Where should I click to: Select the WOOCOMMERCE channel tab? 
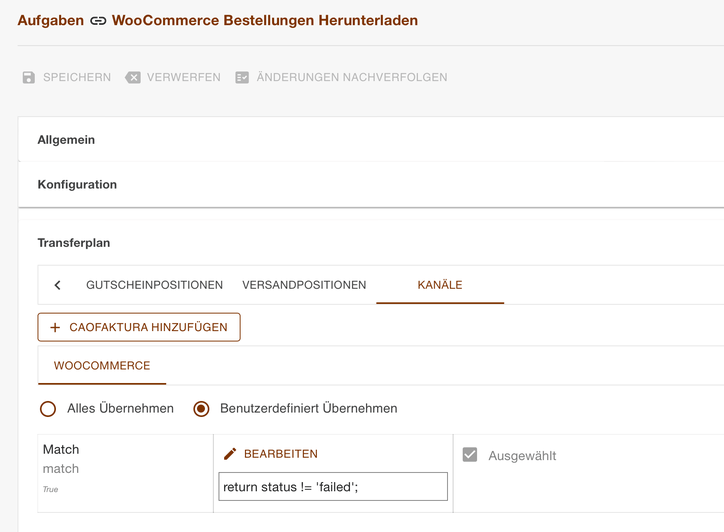pyautogui.click(x=102, y=366)
